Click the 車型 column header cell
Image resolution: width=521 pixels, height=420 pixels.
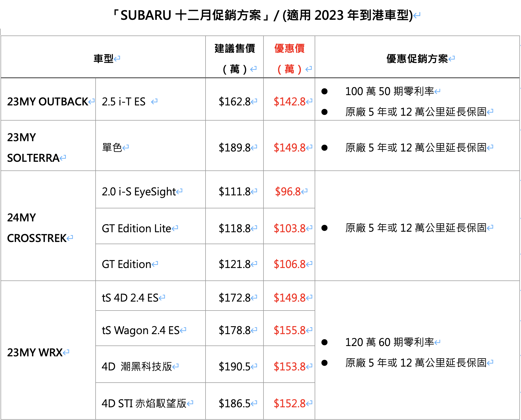coord(103,59)
